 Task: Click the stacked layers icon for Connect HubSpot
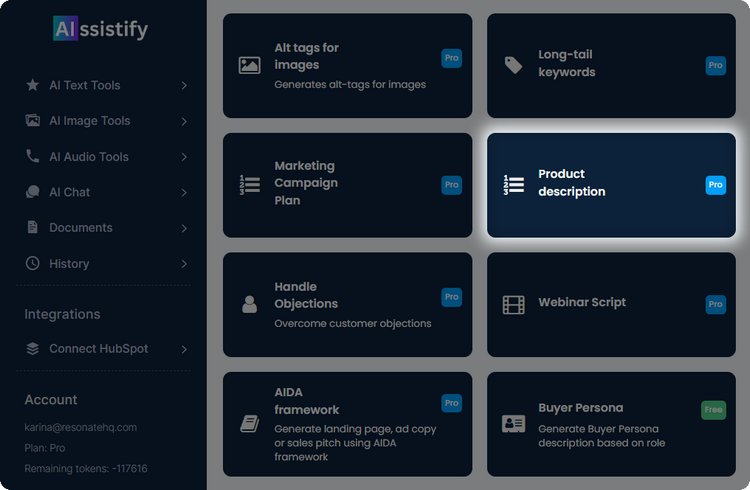33,349
